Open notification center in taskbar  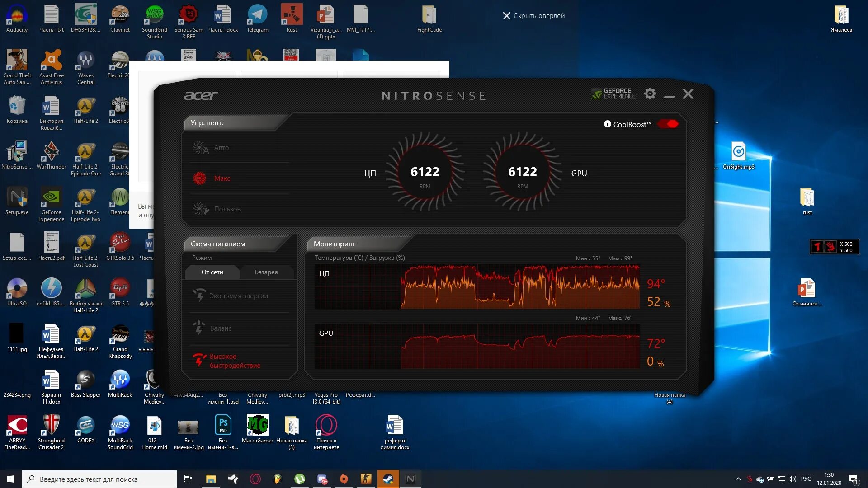854,479
